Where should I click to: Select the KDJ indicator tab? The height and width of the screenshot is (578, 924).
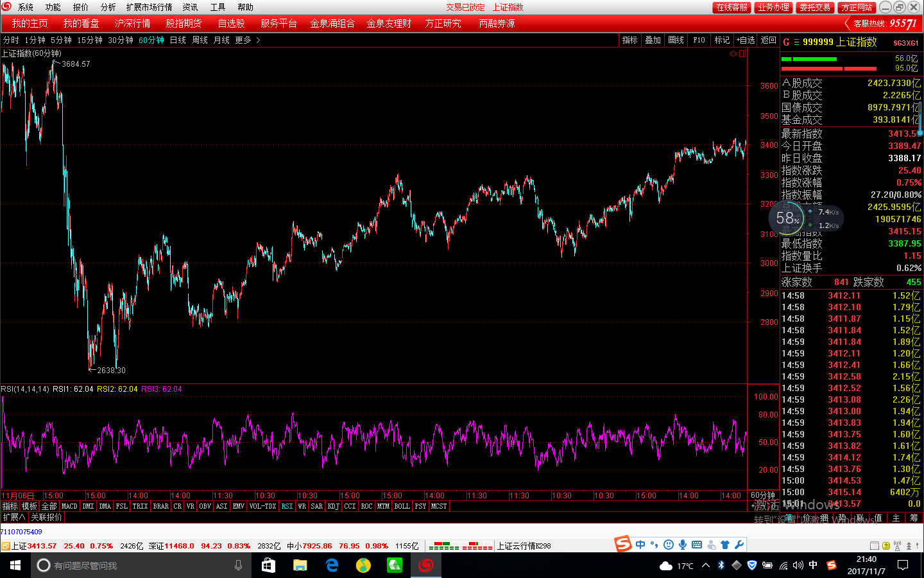(334, 506)
